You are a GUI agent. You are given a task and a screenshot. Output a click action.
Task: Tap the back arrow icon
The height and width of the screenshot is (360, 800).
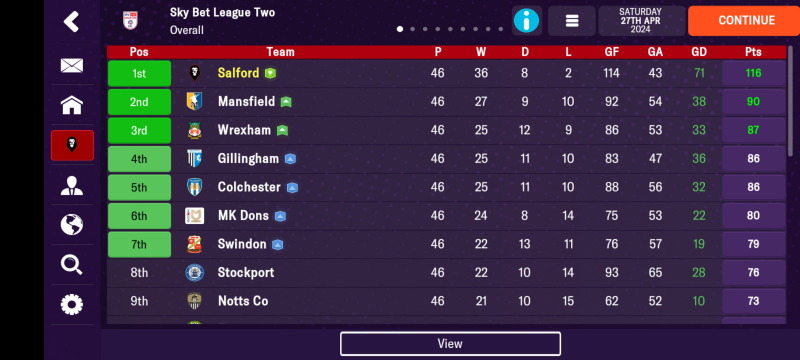[x=71, y=21]
